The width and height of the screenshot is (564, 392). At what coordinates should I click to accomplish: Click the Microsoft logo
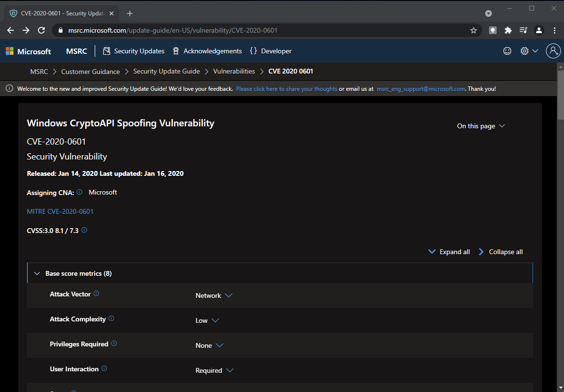pyautogui.click(x=28, y=51)
